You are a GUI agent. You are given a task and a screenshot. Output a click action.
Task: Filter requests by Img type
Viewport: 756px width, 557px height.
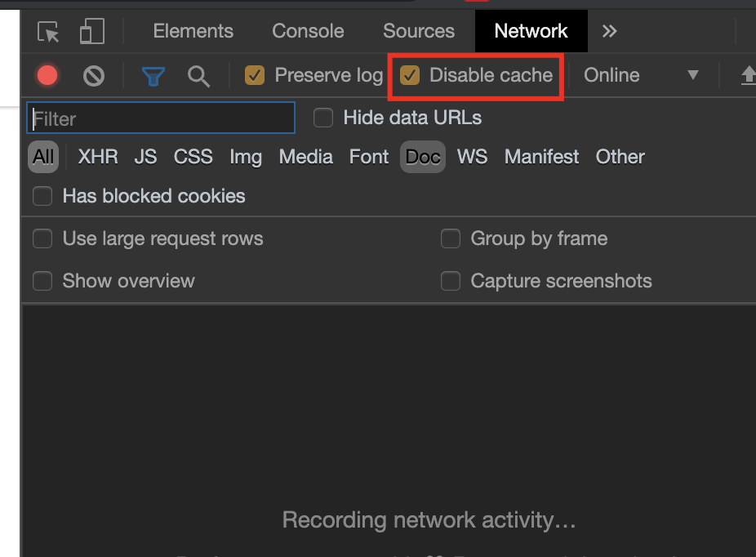pos(246,157)
